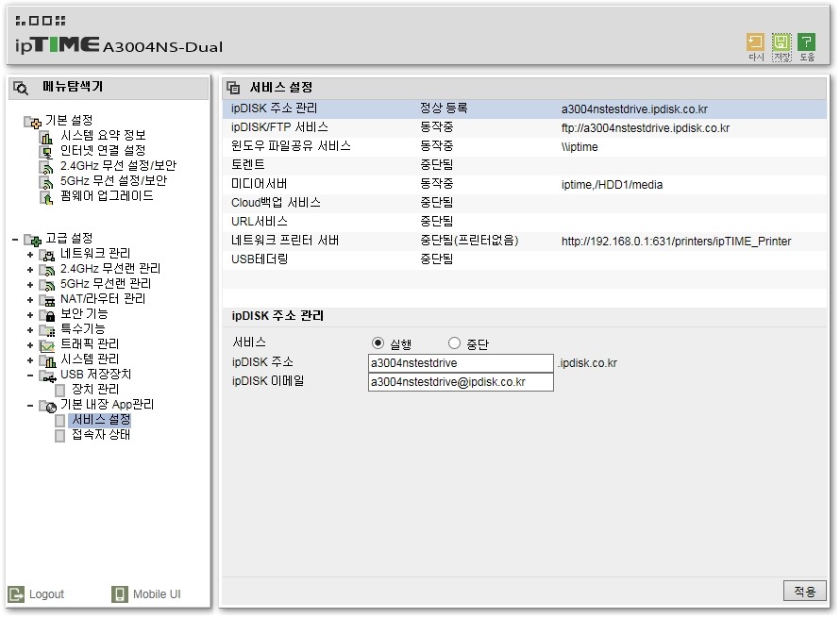
Task: Collapse the USB 저장장치 tree node
Action: coord(30,376)
